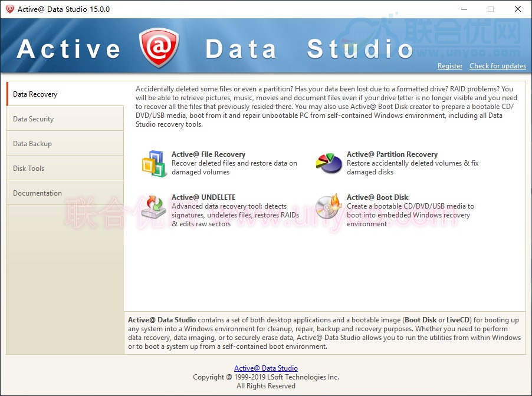
Task: Launch Active@ UNDELETE title text
Action: (x=203, y=197)
